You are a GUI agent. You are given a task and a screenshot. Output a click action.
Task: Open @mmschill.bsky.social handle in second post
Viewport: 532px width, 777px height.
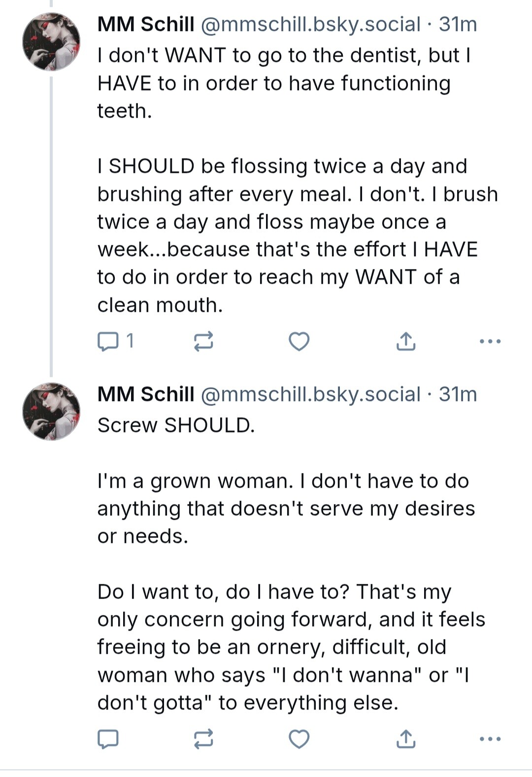pyautogui.click(x=310, y=394)
